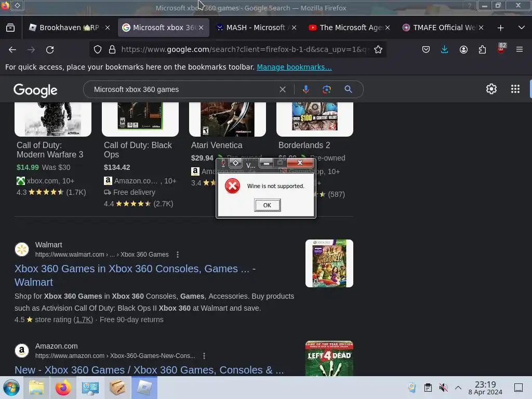The image size is (532, 399).
Task: Clear the Google search box text
Action: [x=282, y=89]
